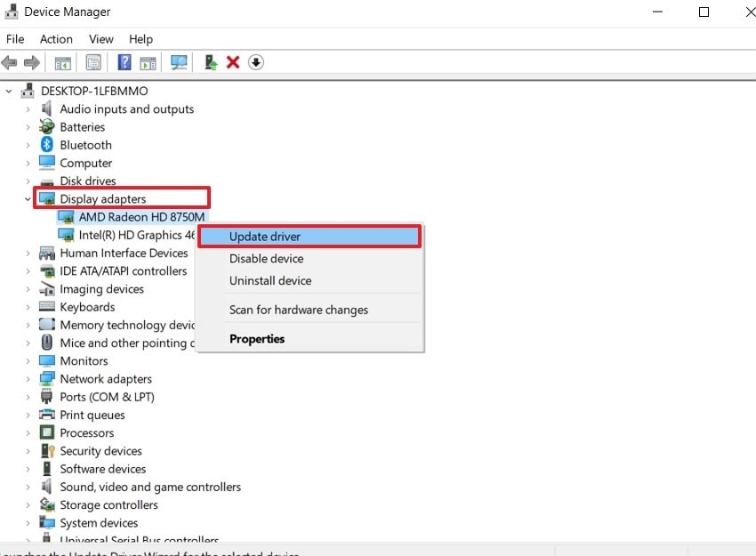Maximize the Device Manager window
This screenshot has height=556, width=756.
point(704,12)
